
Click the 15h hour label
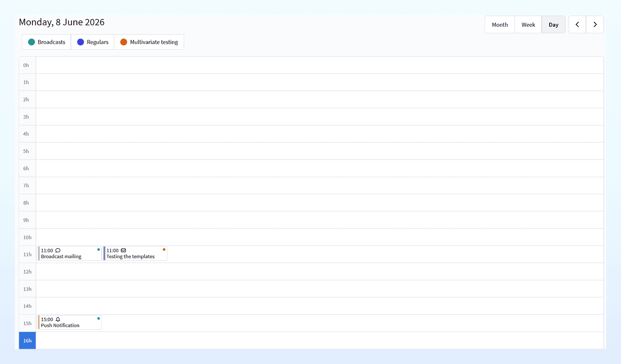click(28, 324)
